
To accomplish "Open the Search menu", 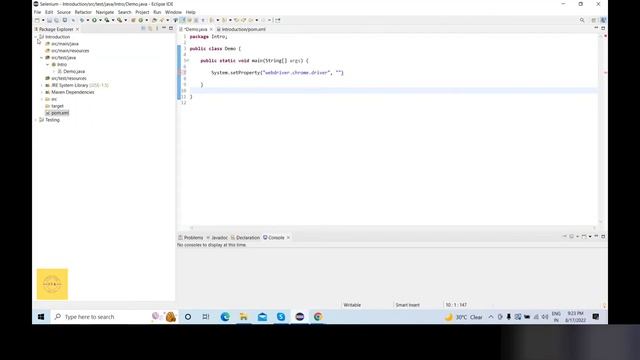I will [x=124, y=12].
